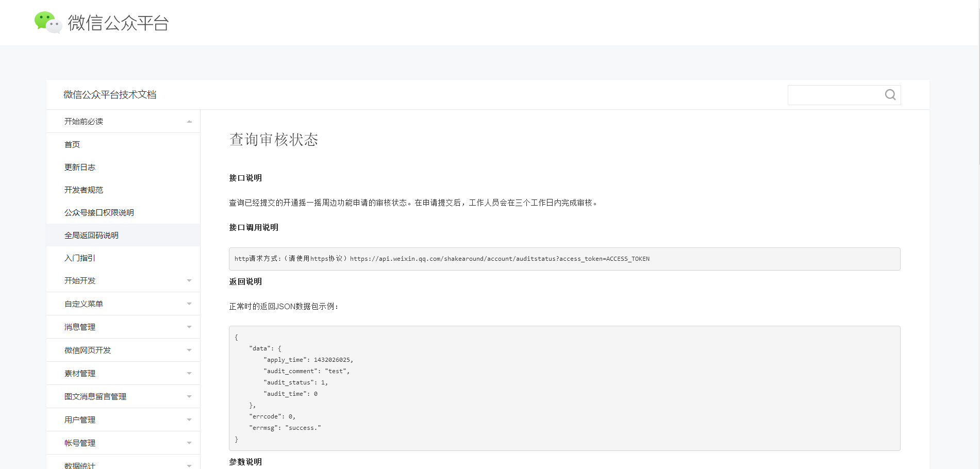Click the "errcode": 0 line

coord(272,416)
